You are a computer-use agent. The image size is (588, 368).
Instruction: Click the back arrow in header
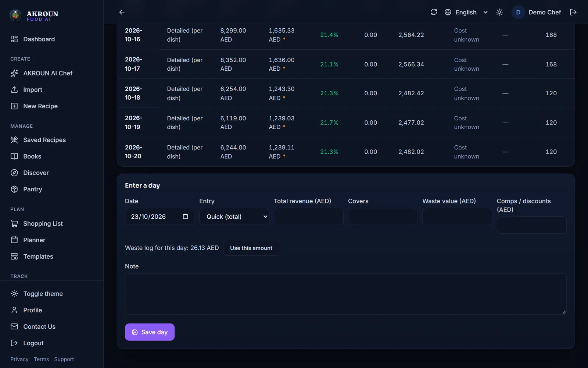coord(122,12)
